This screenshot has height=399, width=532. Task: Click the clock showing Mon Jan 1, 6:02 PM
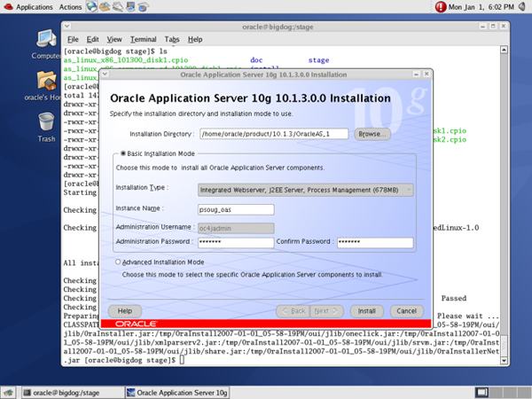click(x=481, y=7)
